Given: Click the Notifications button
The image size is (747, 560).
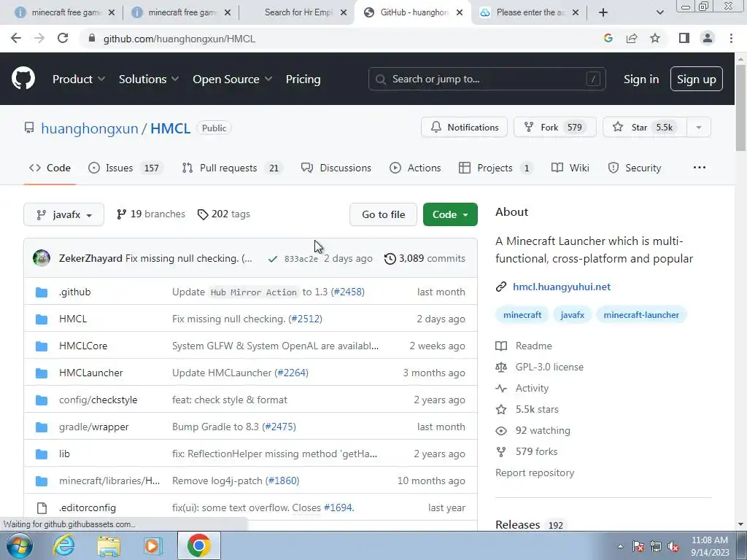Looking at the screenshot, I should point(465,127).
